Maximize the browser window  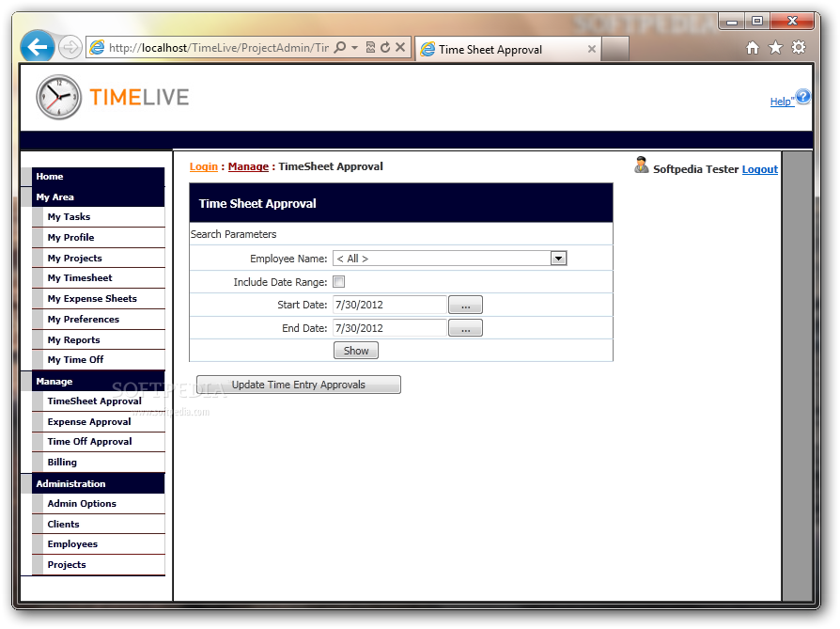click(x=757, y=21)
